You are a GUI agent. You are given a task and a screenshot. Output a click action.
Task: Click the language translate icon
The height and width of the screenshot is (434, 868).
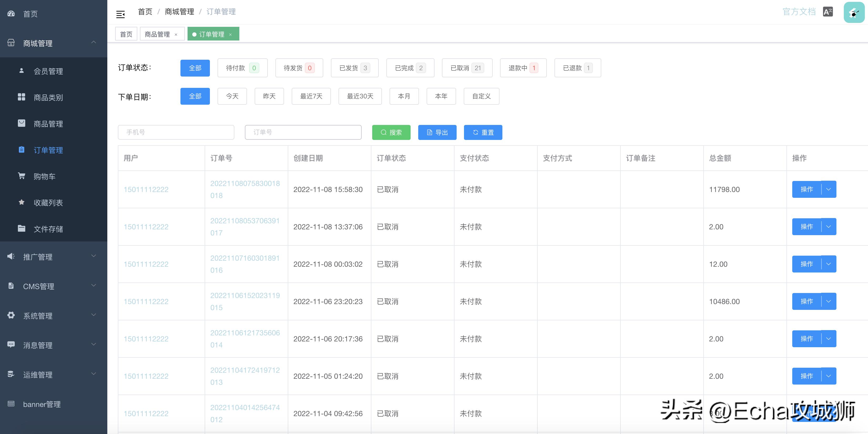pyautogui.click(x=827, y=12)
